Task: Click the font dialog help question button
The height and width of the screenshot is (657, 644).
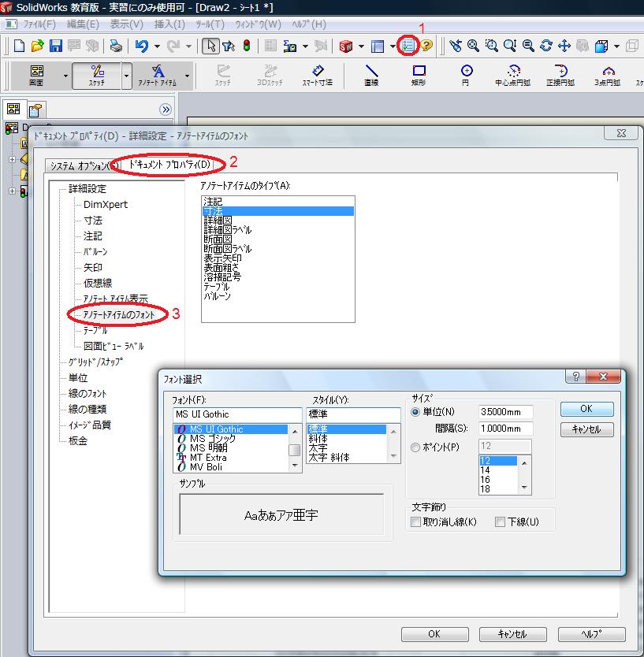Action: pos(575,377)
